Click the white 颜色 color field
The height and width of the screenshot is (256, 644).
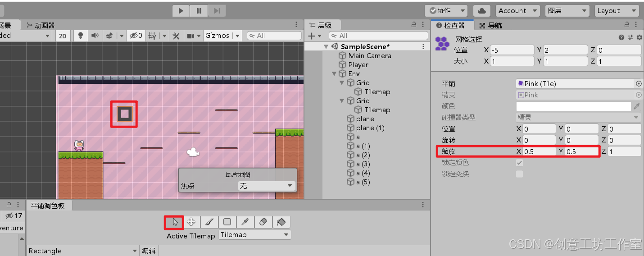coord(574,106)
